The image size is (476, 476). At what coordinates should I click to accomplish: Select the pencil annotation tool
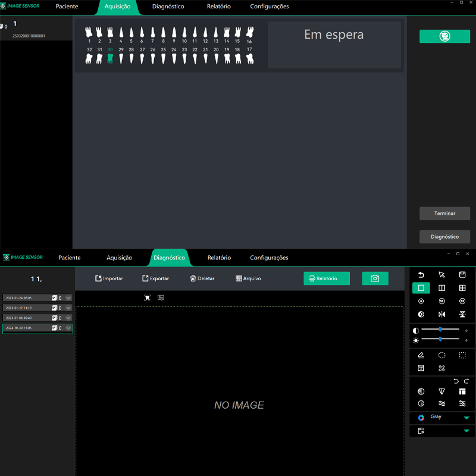pos(421,355)
